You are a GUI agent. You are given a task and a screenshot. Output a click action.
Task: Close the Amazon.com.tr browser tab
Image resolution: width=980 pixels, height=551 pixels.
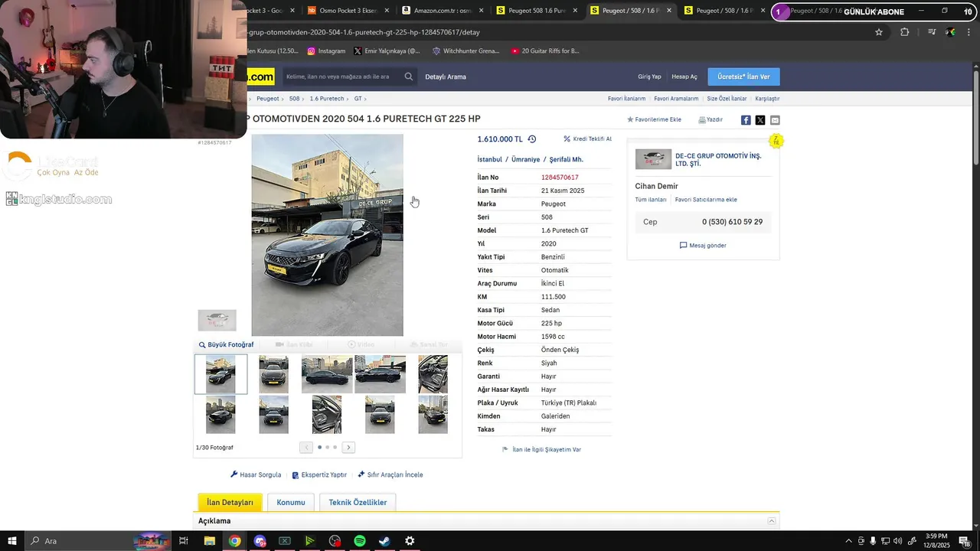click(481, 11)
